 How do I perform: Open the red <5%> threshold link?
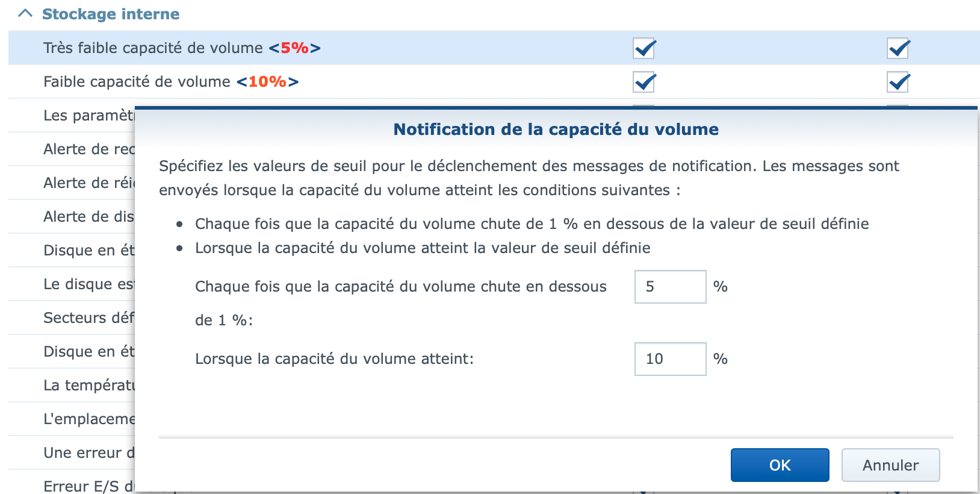pos(294,48)
